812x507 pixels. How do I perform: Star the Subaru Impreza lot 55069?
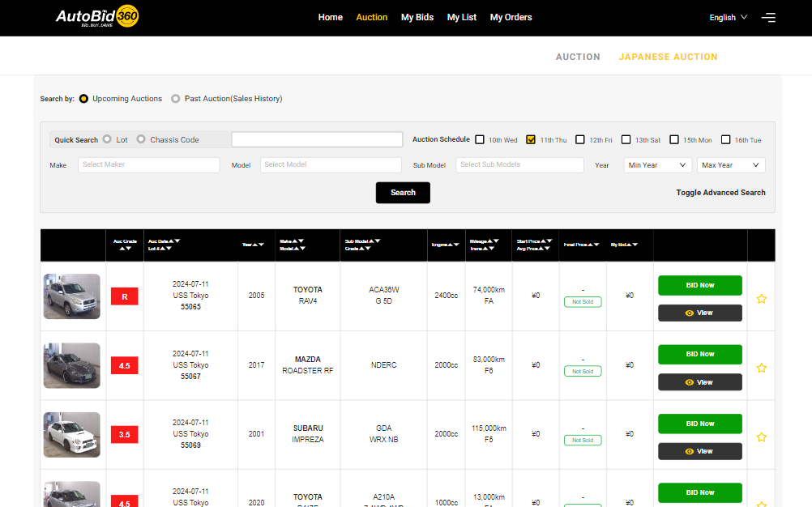(761, 437)
